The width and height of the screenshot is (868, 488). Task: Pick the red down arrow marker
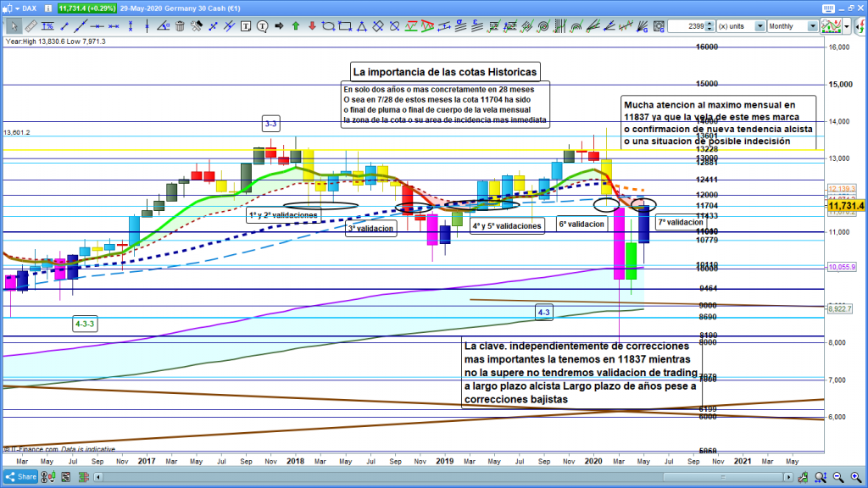coord(312,26)
